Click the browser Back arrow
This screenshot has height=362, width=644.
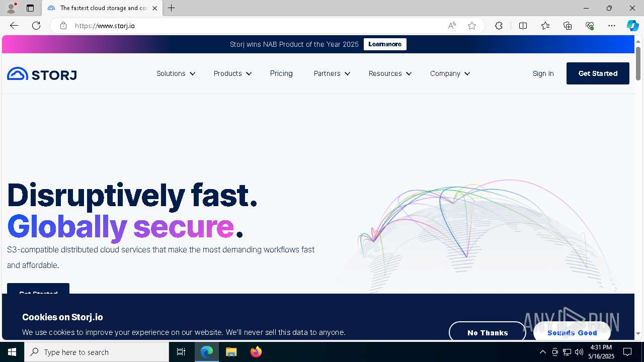(x=14, y=26)
